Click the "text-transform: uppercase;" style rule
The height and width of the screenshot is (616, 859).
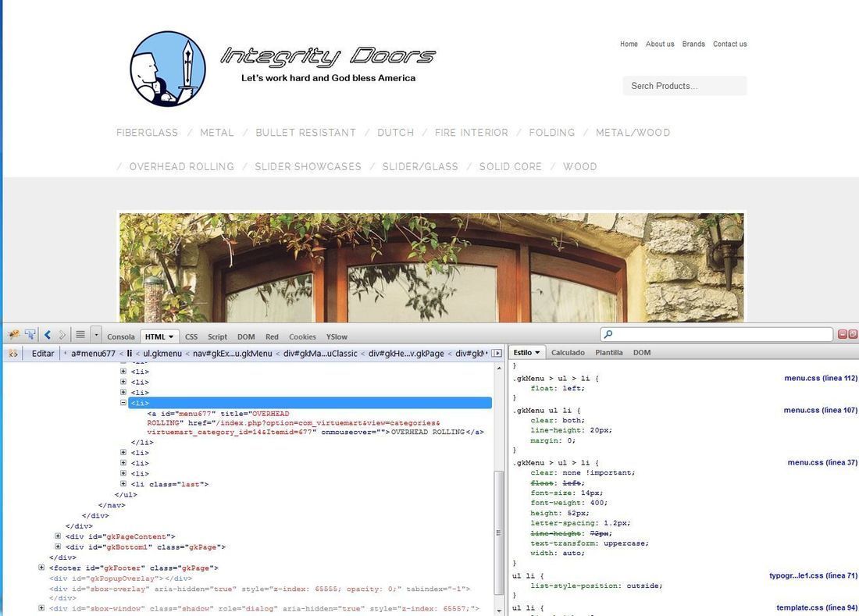590,543
